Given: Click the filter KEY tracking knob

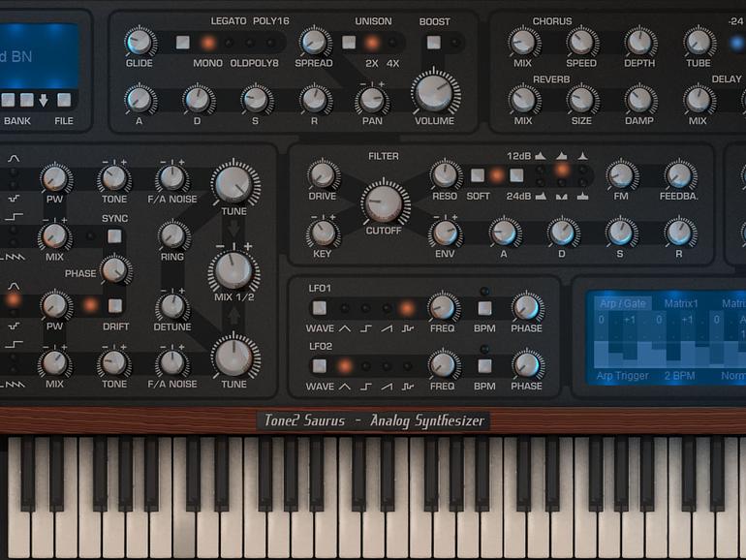Looking at the screenshot, I should coord(323,233).
